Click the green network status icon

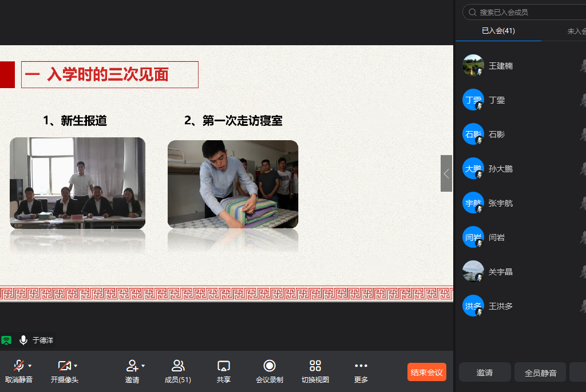coord(6,340)
